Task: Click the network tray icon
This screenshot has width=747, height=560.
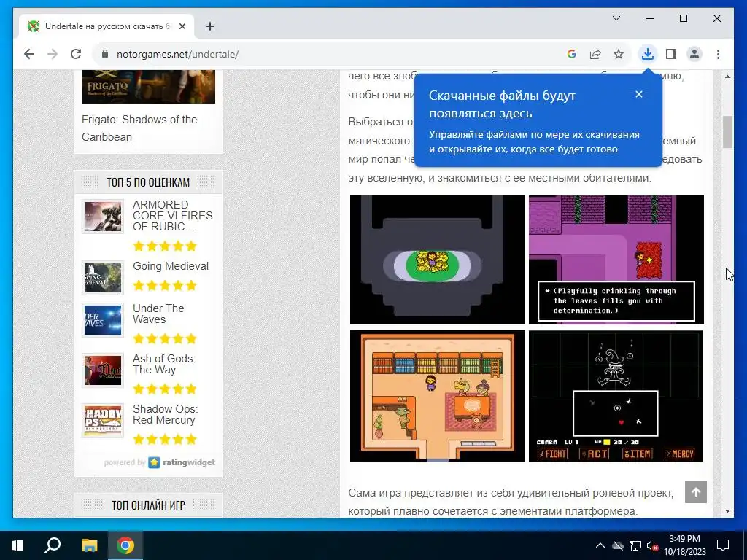Action: tap(635, 545)
